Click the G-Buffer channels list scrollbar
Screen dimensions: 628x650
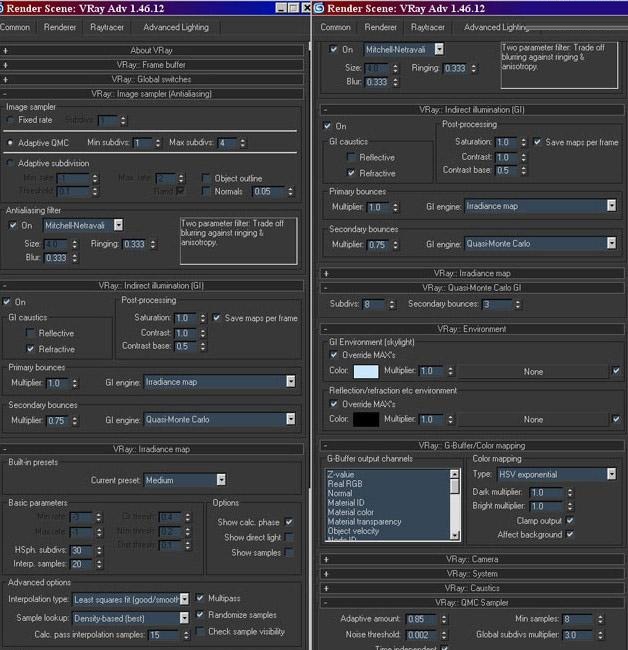[x=455, y=504]
